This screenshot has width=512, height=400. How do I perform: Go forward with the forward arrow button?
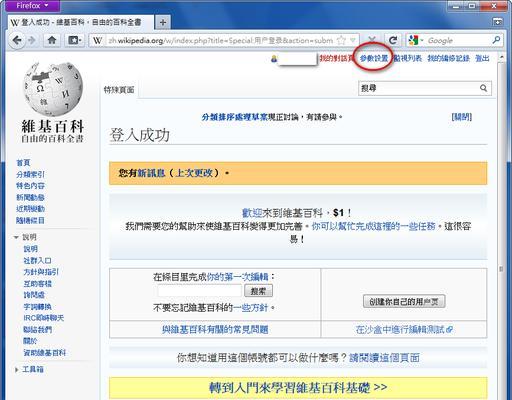click(x=32, y=40)
